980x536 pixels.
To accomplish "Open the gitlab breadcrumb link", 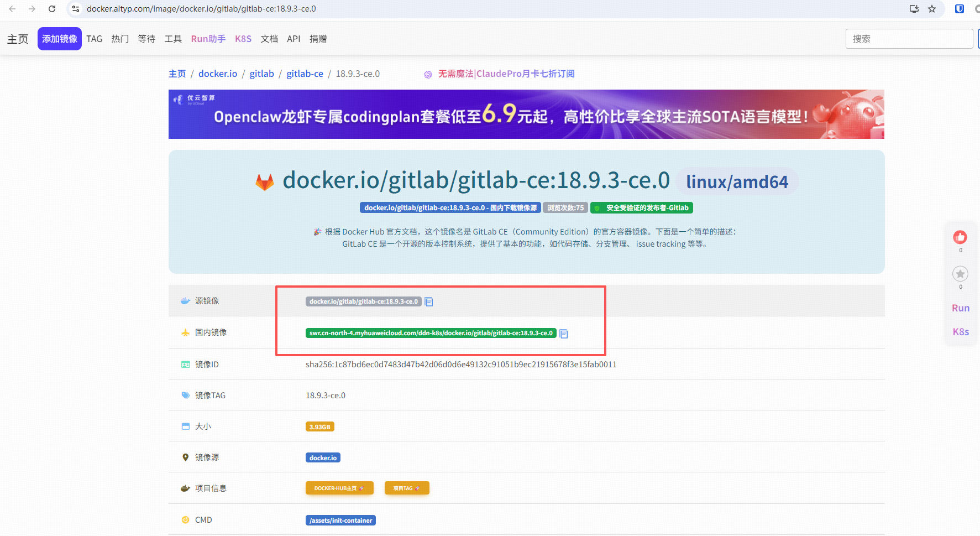I will pos(262,74).
